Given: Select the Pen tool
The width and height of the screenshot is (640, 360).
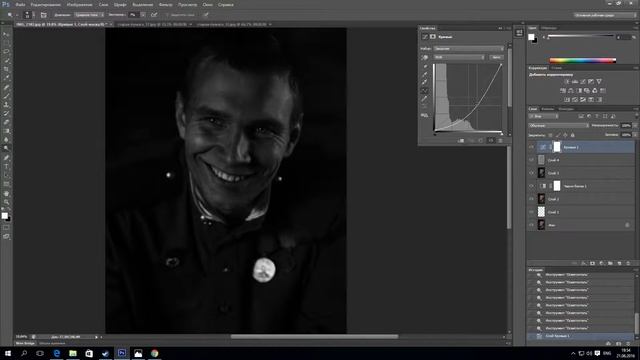Looking at the screenshot, I should coord(6,158).
